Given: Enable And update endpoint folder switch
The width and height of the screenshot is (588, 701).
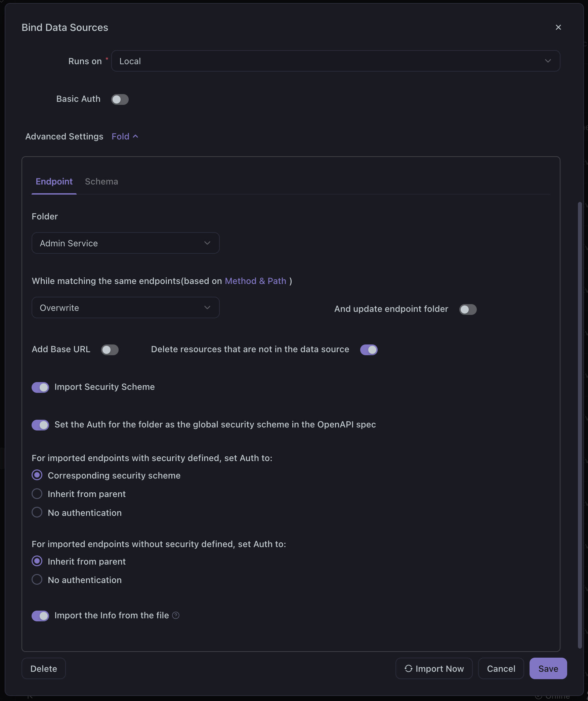Looking at the screenshot, I should click(x=468, y=310).
